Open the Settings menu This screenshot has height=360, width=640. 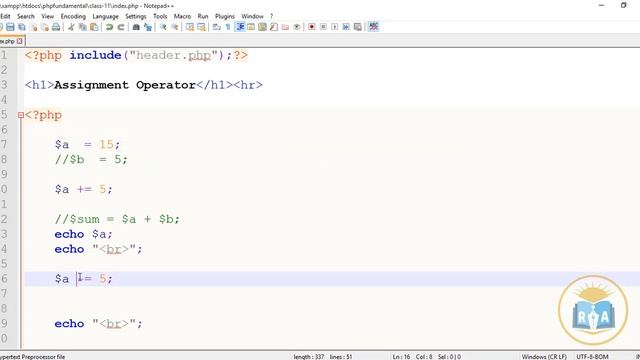click(136, 16)
